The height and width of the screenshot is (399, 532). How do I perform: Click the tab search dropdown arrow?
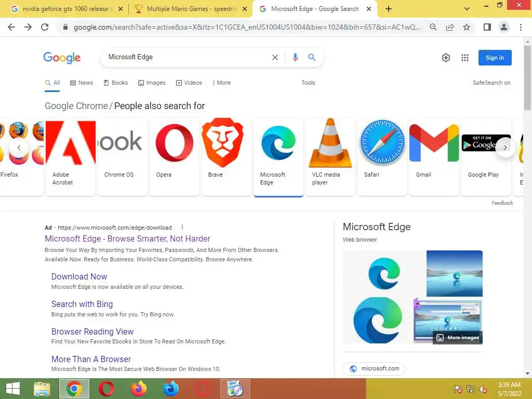tap(467, 9)
